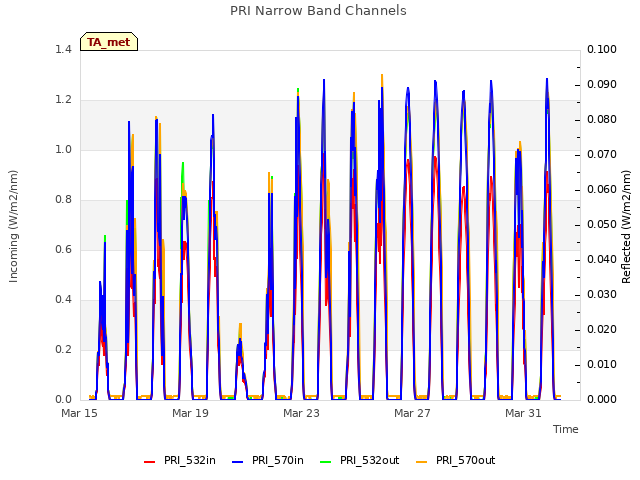The height and width of the screenshot is (480, 640).
Task: Toggle the PRI_570out legend entry
Action: (456, 460)
